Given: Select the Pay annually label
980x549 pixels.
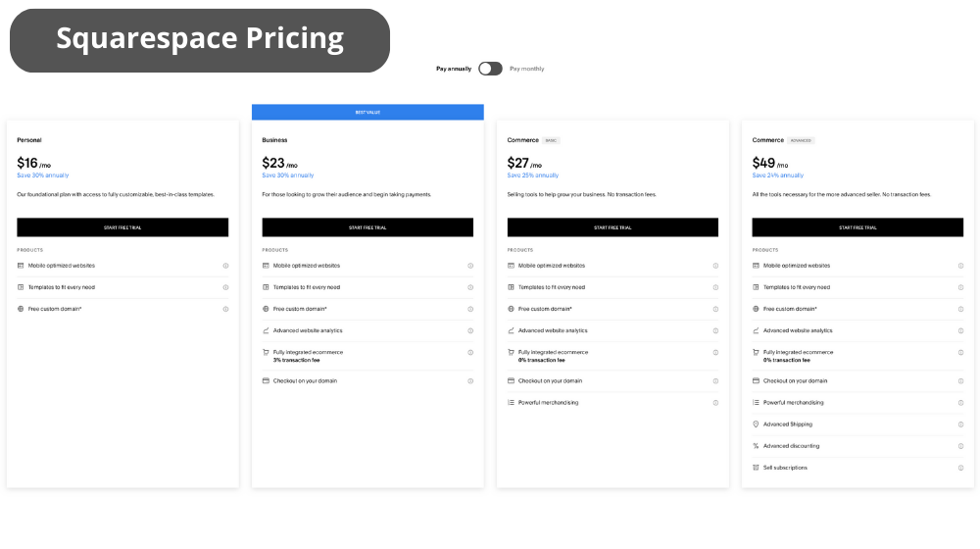Looking at the screenshot, I should pyautogui.click(x=454, y=69).
